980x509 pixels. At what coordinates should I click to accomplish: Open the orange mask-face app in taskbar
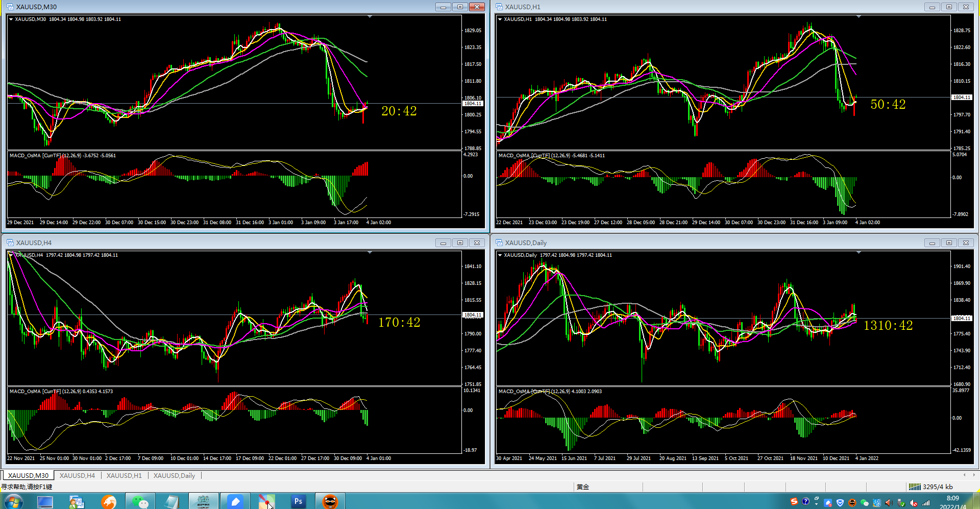pos(330,502)
